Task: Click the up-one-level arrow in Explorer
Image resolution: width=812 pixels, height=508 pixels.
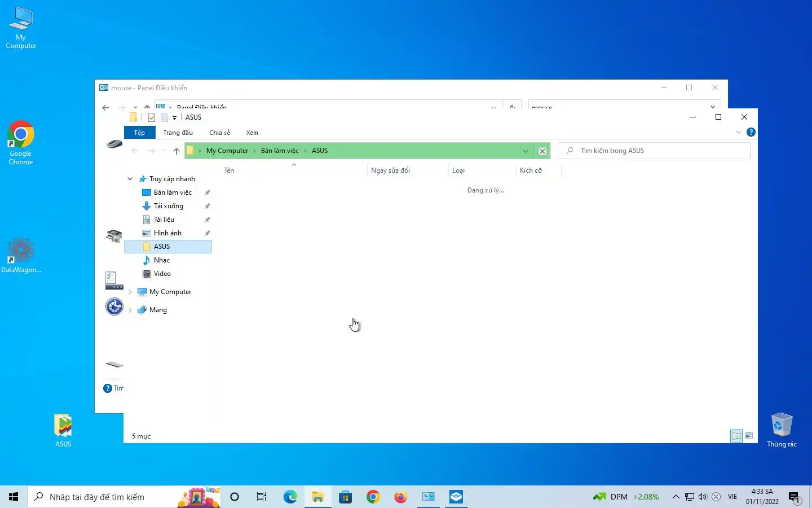Action: (176, 151)
